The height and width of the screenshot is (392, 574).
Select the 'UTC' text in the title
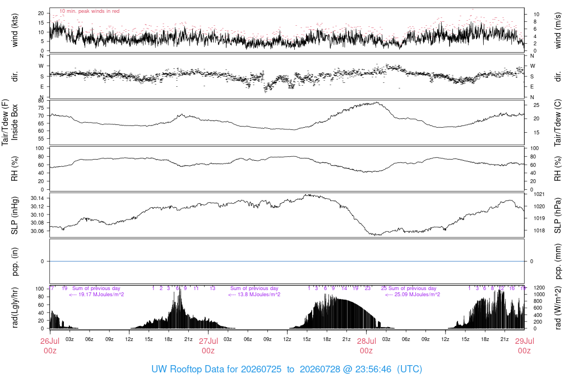[x=409, y=369]
